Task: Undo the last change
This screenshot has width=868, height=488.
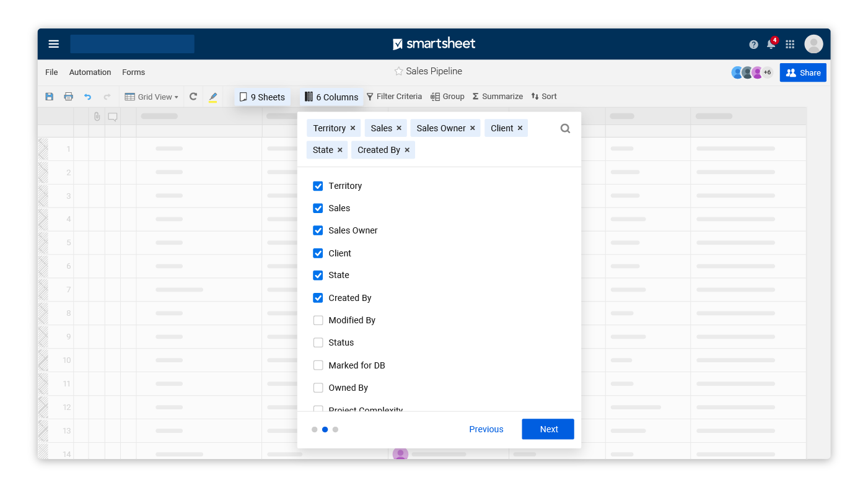Action: click(x=87, y=97)
